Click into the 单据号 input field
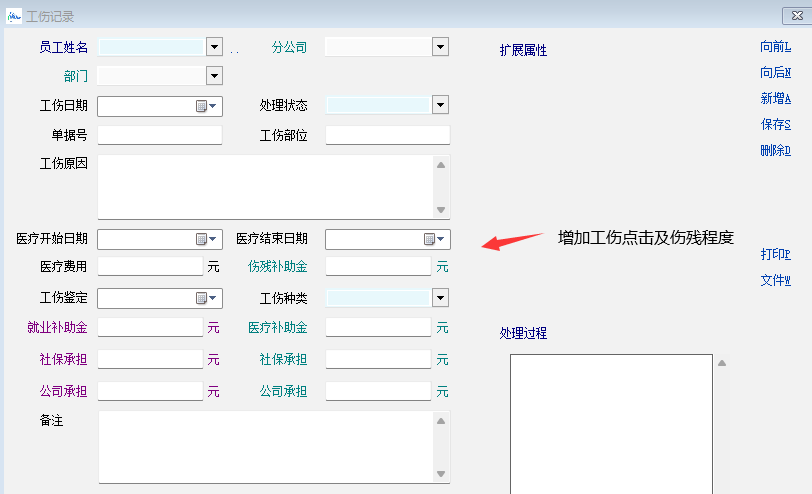Viewport: 812px width, 494px height. [x=160, y=135]
